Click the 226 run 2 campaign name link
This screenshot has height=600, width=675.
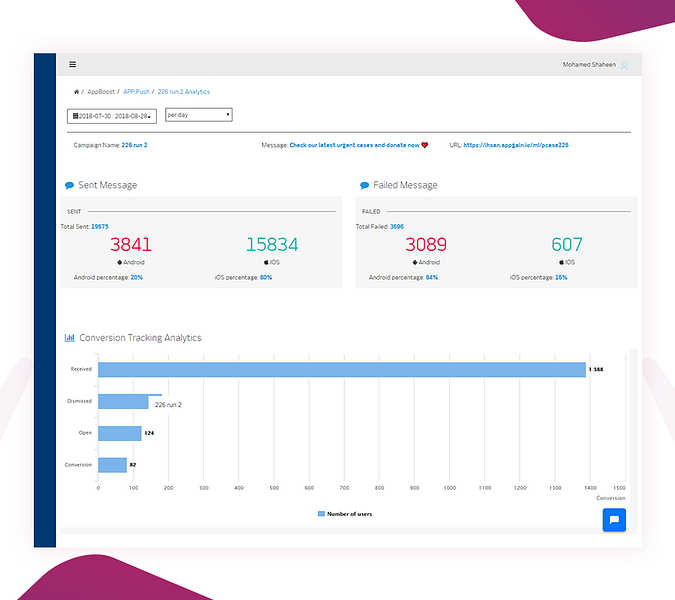coord(134,145)
